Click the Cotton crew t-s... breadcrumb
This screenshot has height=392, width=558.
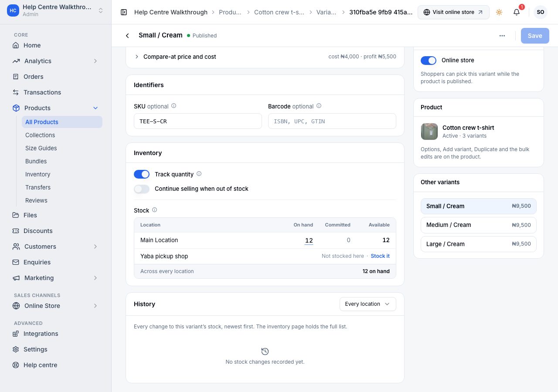pos(278,12)
